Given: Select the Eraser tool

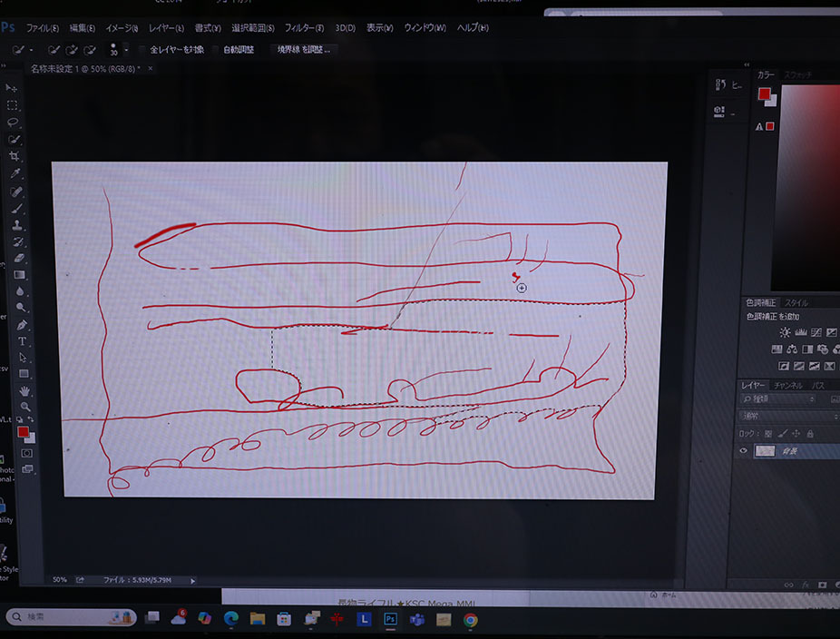Looking at the screenshot, I should (x=19, y=258).
